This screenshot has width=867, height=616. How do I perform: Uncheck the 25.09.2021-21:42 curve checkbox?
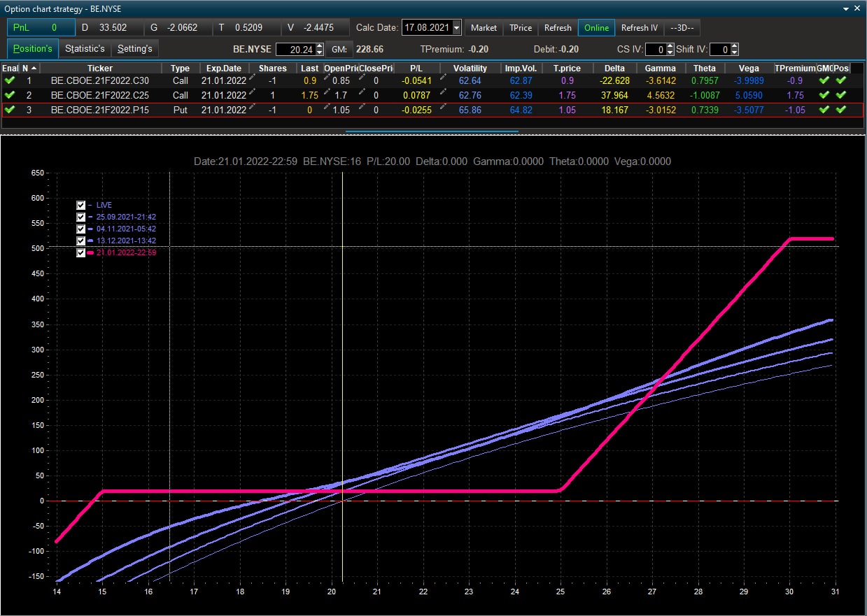tap(81, 217)
